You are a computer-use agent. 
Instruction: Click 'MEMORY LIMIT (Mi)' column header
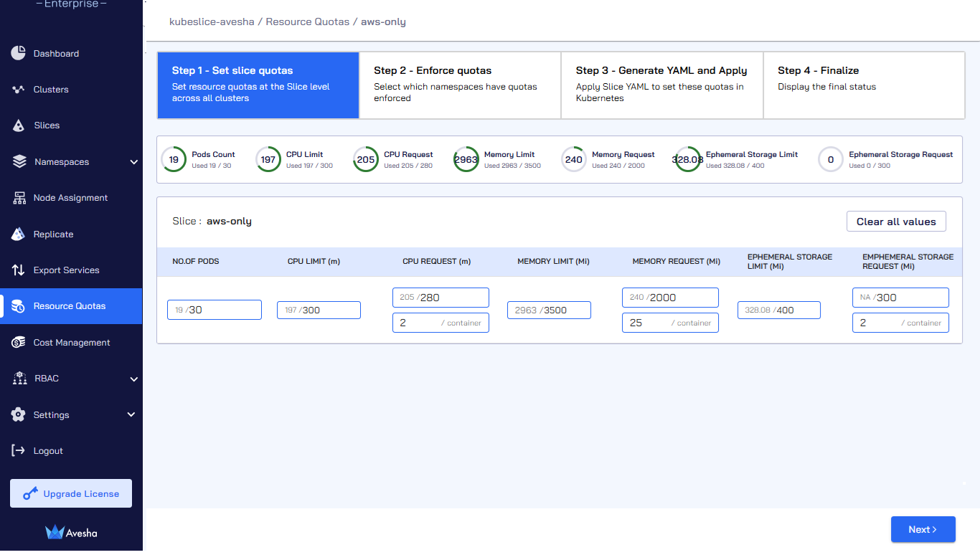click(x=553, y=261)
